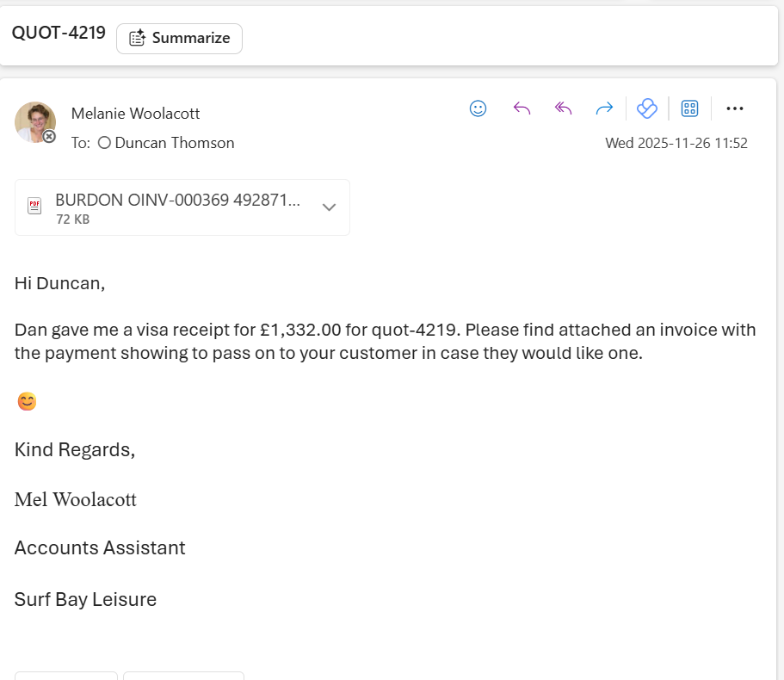The height and width of the screenshot is (680, 784).
Task: Click Melanie Woolacott's profile photo
Action: (x=34, y=121)
